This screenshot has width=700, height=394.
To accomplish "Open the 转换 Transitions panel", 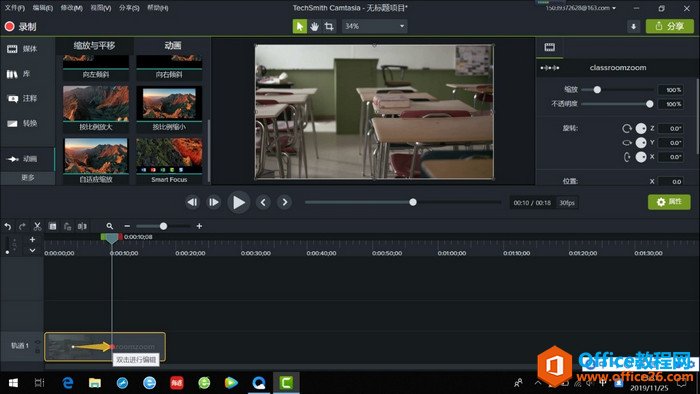I will (x=22, y=124).
